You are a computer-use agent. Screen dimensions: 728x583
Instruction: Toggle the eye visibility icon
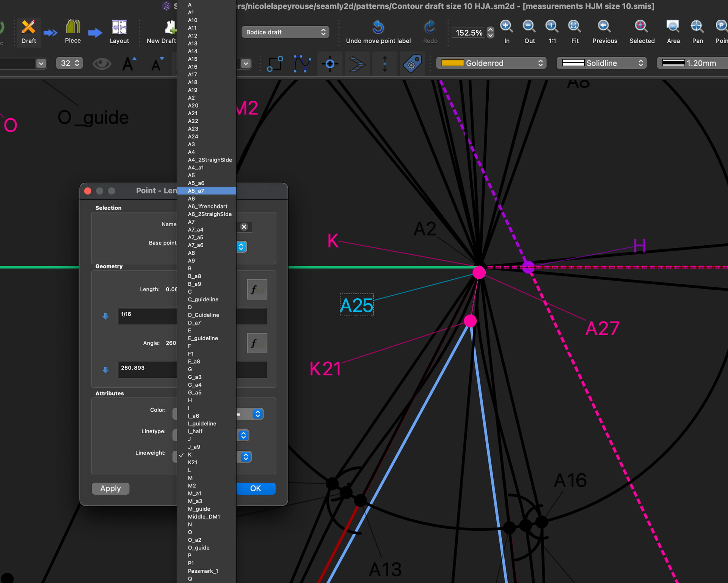point(102,64)
